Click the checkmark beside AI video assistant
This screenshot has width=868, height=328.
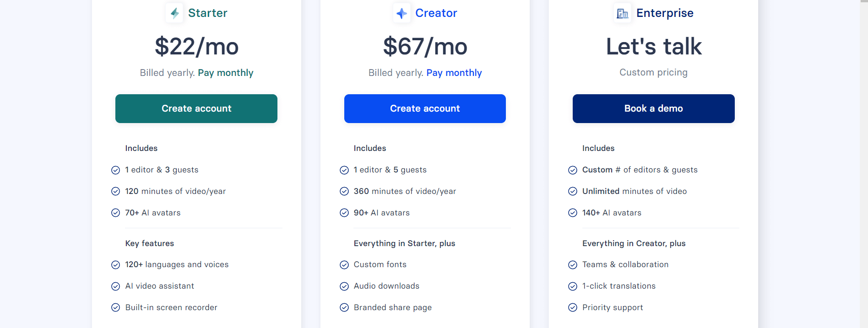(x=115, y=286)
